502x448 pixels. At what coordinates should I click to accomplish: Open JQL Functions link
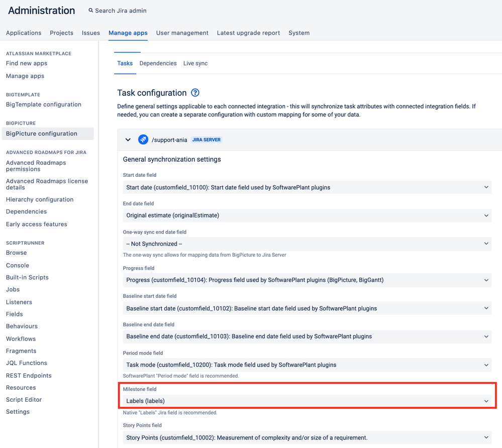coord(27,363)
